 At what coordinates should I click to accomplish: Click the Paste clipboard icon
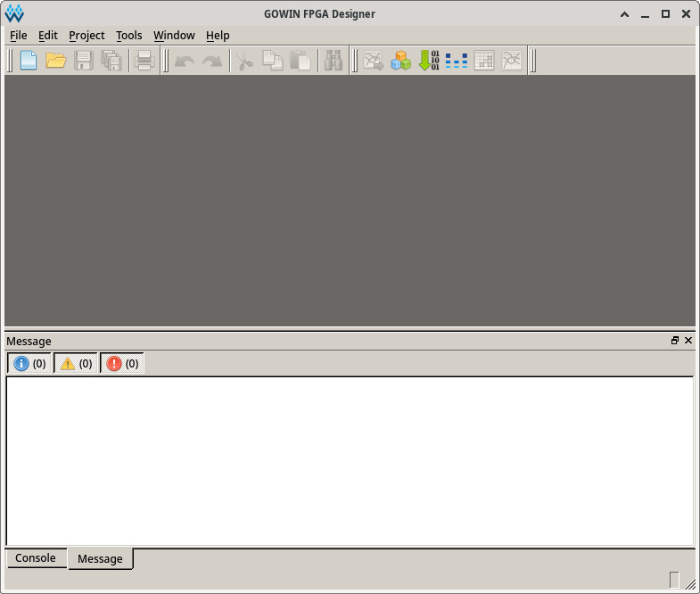coord(300,61)
